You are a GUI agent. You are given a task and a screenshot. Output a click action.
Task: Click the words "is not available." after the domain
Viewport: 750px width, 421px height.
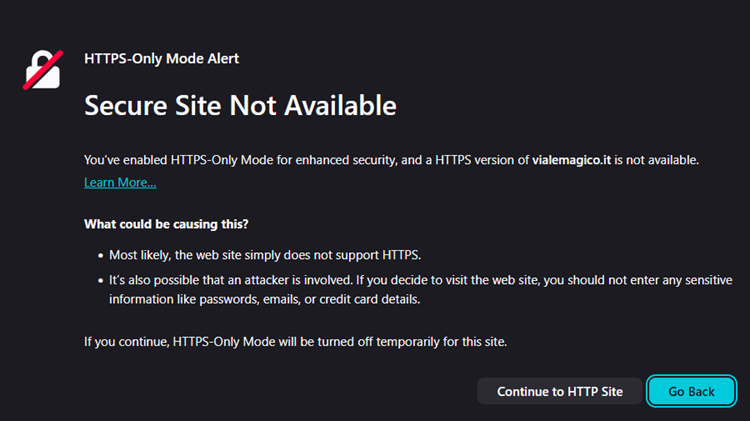(656, 159)
